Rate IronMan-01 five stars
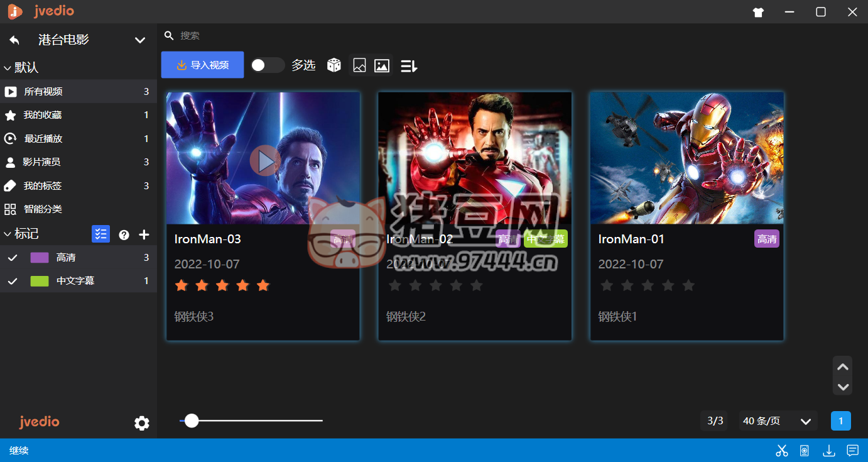This screenshot has width=868, height=462. [688, 285]
